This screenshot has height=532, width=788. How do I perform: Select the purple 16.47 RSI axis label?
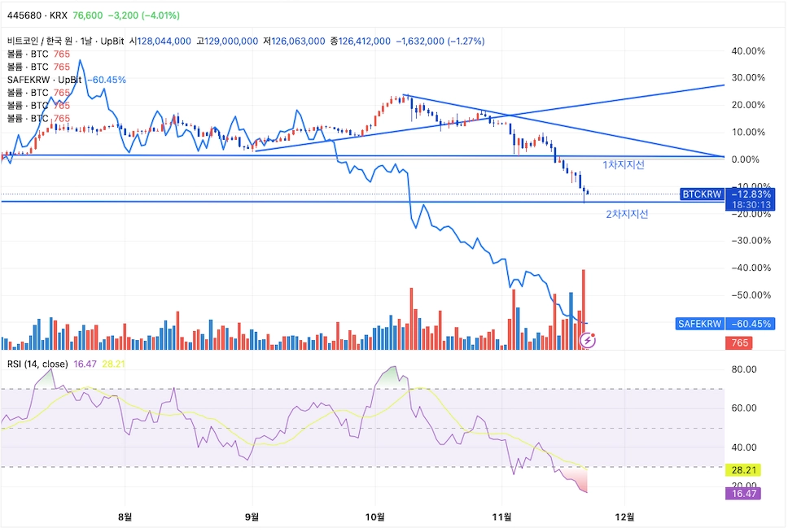[743, 493]
